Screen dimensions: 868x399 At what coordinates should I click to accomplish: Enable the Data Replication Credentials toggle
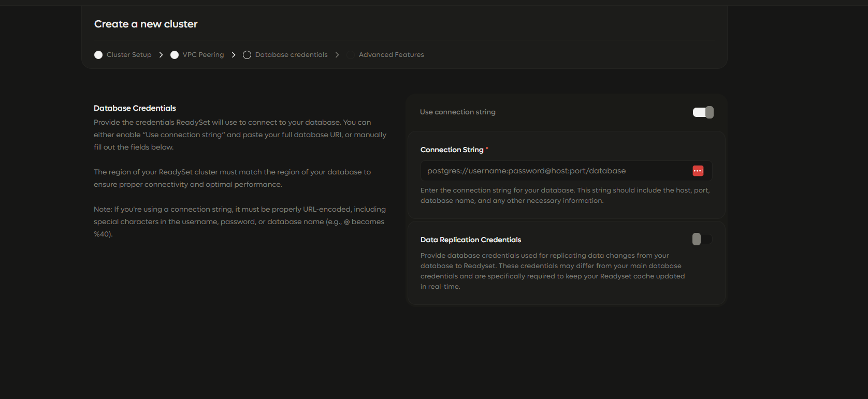(x=702, y=239)
